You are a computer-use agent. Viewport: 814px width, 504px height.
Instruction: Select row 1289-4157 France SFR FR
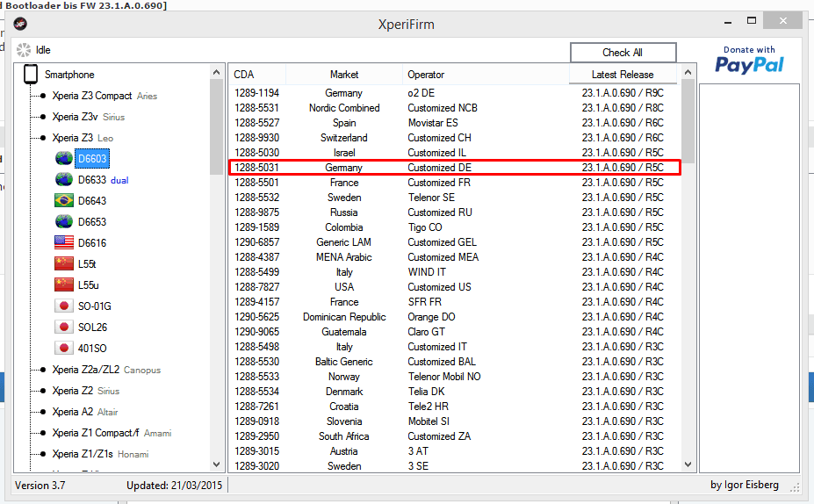[x=454, y=302]
